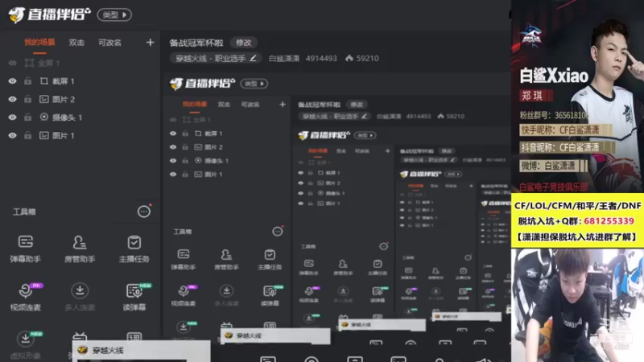Click the outermost 白鲨潇潇 streamer name
Viewport: 644px width, 362px height.
coord(284,58)
